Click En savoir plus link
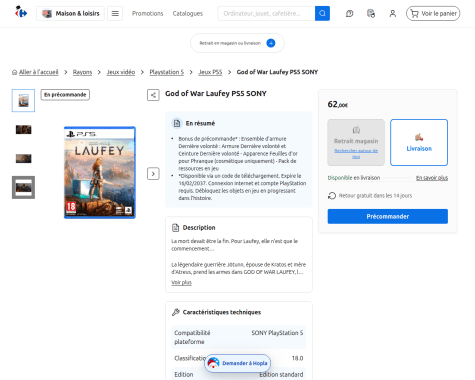The height and width of the screenshot is (380, 475). coord(432,178)
